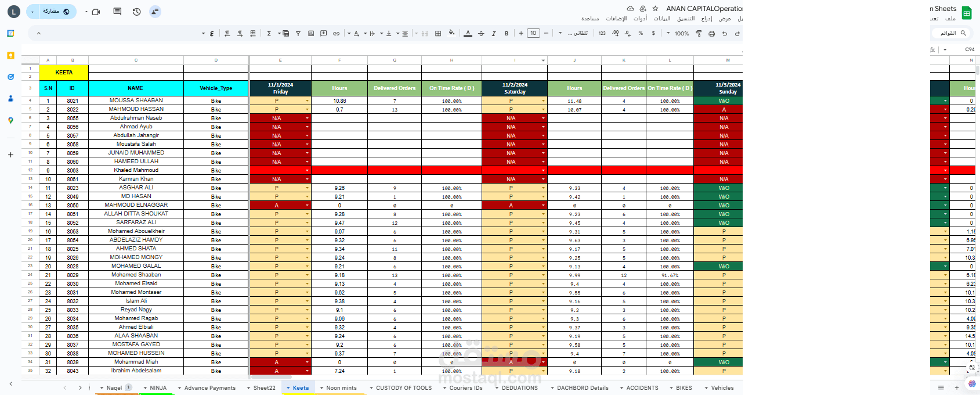Viewport: 980px width, 395px height.
Task: Open the البيانات (Data) menu
Action: coord(662,19)
